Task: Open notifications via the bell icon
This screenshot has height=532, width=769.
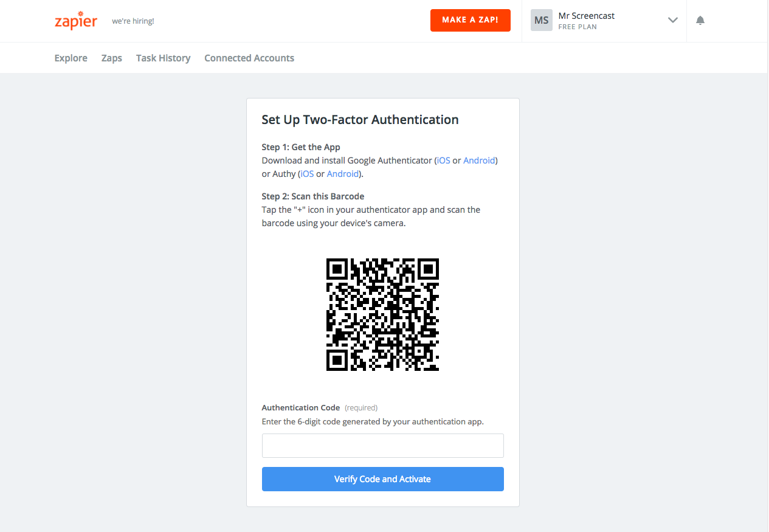Action: pos(700,20)
